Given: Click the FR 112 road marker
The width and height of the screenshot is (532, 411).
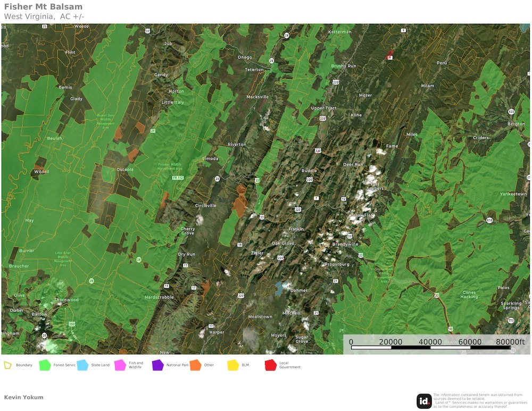Looking at the screenshot, I should (180, 178).
